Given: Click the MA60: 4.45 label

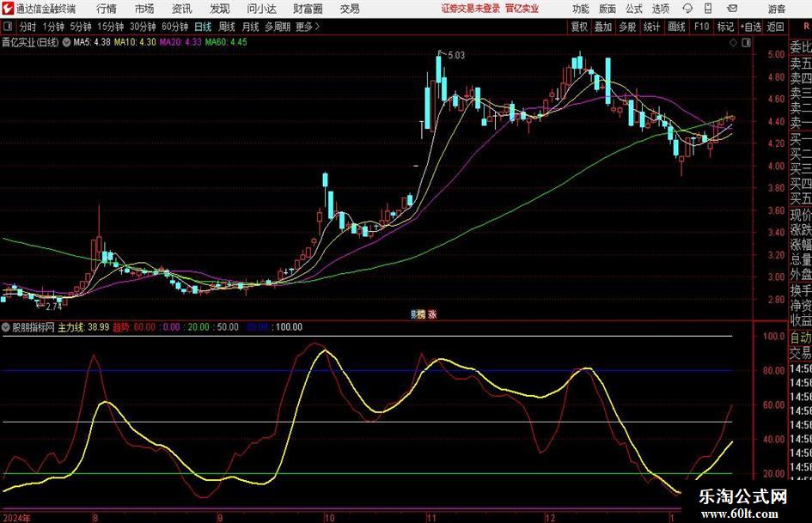Looking at the screenshot, I should click(226, 42).
